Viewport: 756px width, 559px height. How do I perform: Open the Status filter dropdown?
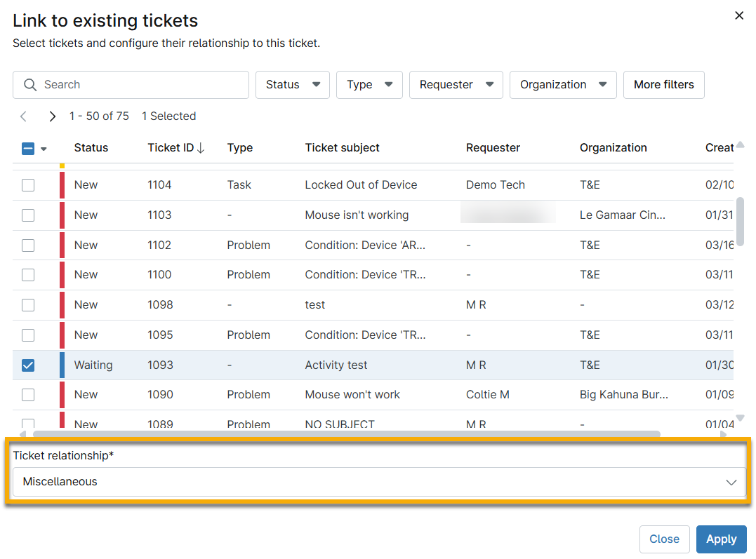point(292,85)
